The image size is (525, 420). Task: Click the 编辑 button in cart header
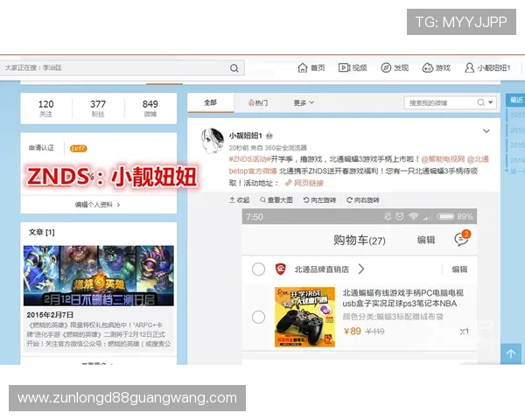point(426,240)
